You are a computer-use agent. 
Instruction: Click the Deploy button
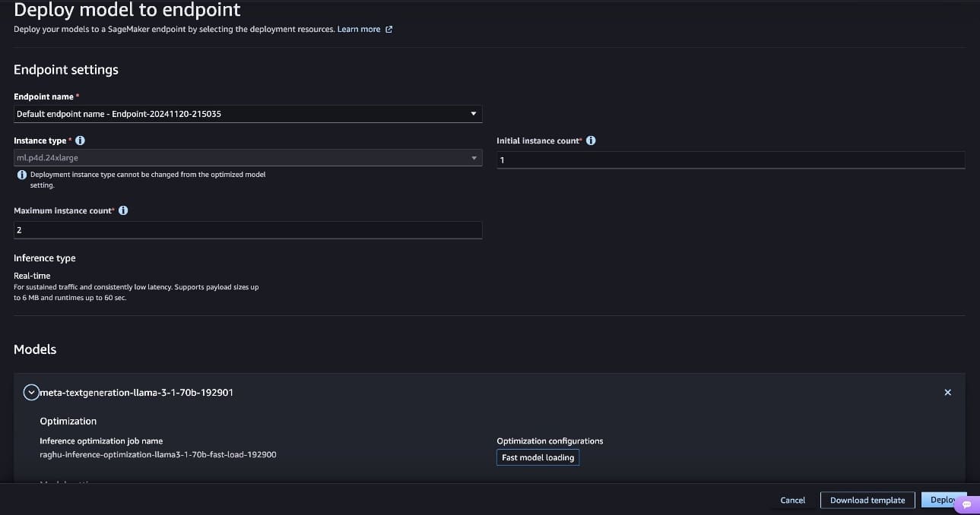pos(941,500)
